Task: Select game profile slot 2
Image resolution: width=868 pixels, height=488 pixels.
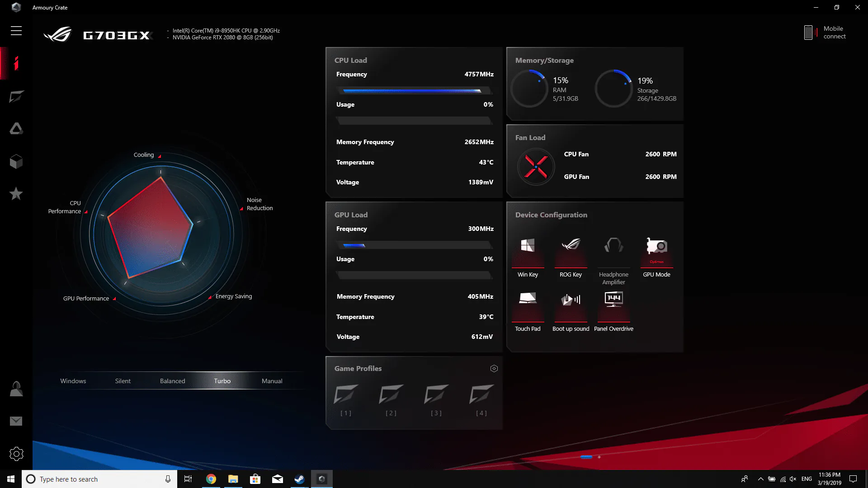Action: (391, 400)
